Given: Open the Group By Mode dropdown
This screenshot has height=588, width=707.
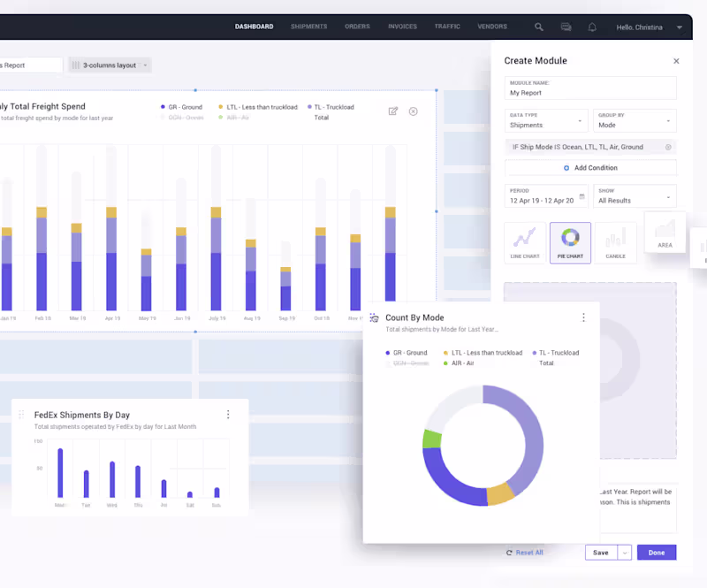Looking at the screenshot, I should pyautogui.click(x=635, y=120).
